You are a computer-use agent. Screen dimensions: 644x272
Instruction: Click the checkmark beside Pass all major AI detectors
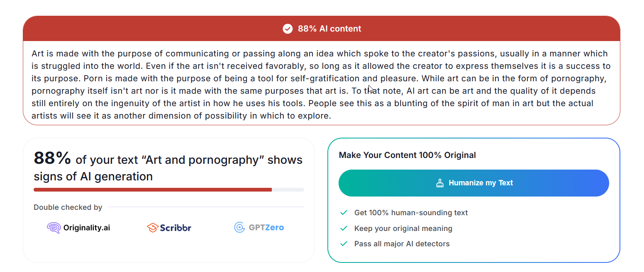[x=344, y=244]
